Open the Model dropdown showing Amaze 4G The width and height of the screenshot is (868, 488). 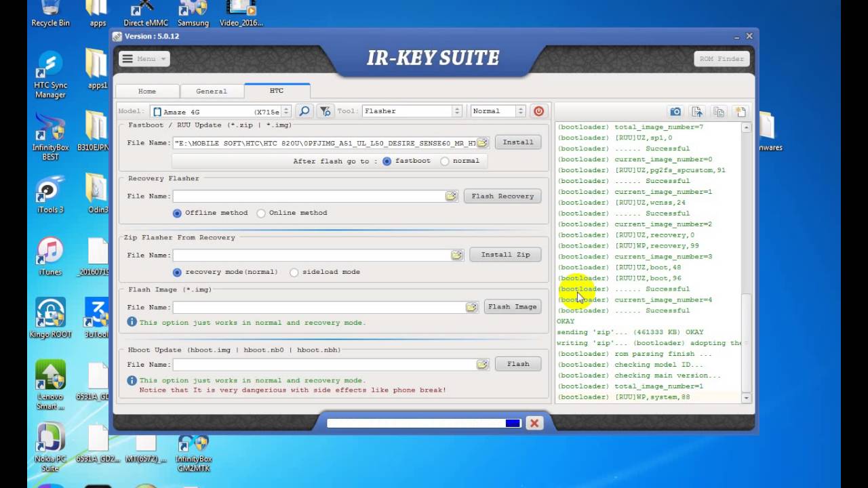(x=220, y=111)
